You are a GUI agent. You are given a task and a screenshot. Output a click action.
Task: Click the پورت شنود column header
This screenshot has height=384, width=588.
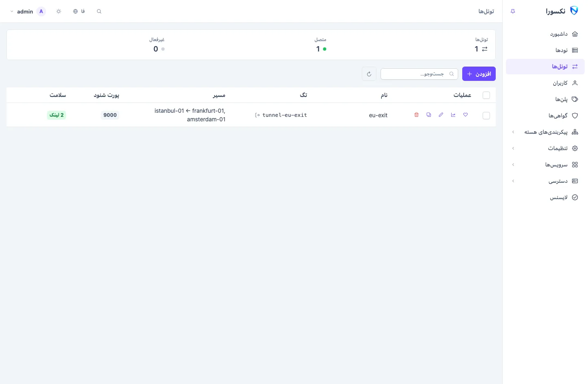(107, 95)
